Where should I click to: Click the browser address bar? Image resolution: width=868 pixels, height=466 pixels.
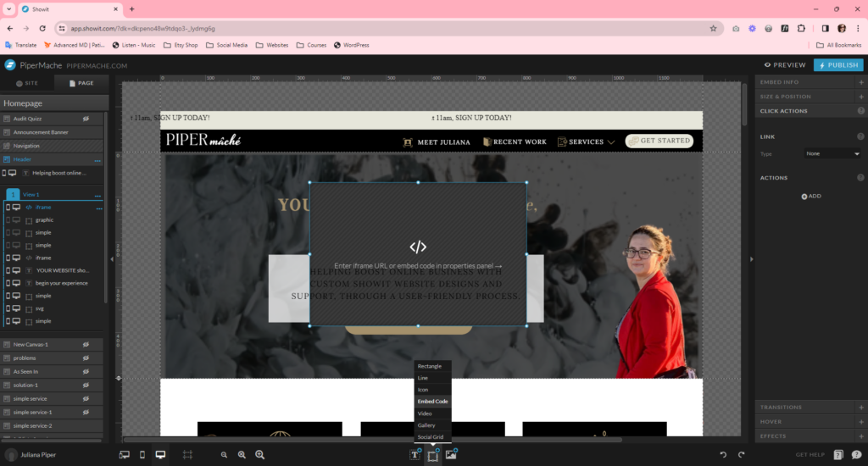coord(387,28)
